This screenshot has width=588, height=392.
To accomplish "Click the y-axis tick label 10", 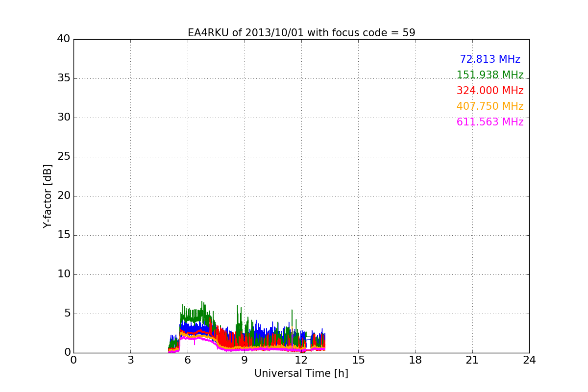I will [x=64, y=274].
